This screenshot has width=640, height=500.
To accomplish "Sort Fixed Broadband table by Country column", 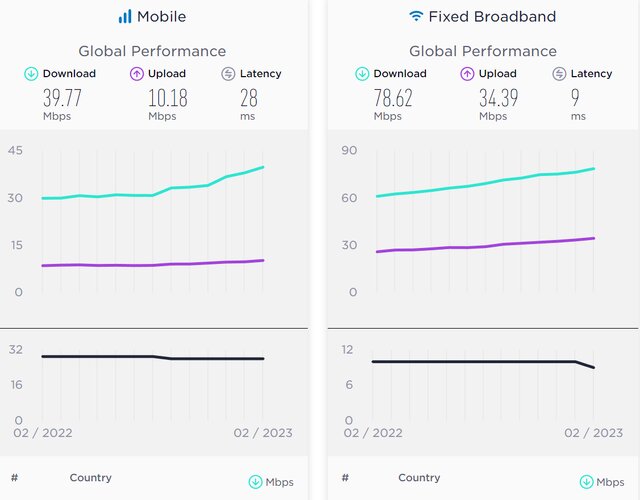I will point(419,478).
